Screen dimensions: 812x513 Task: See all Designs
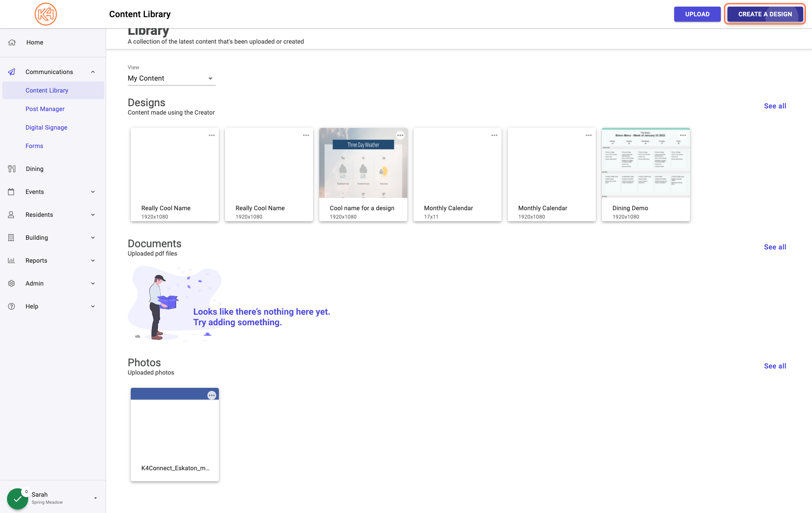pos(775,106)
